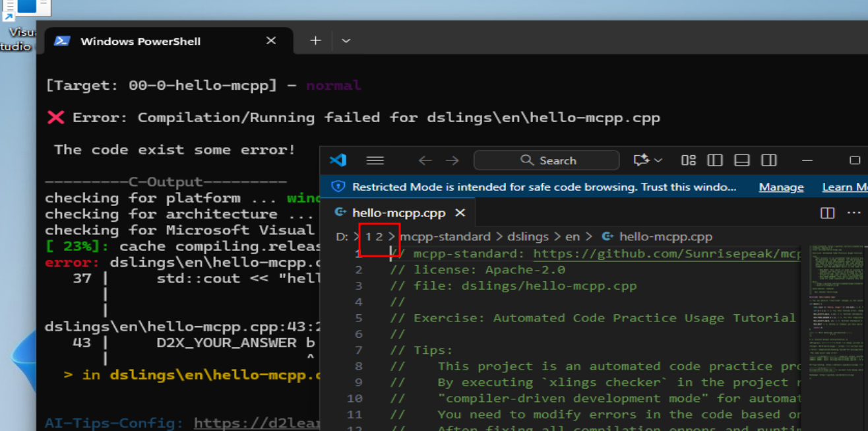Click the VS Code logo icon
The image size is (868, 431).
(x=338, y=160)
